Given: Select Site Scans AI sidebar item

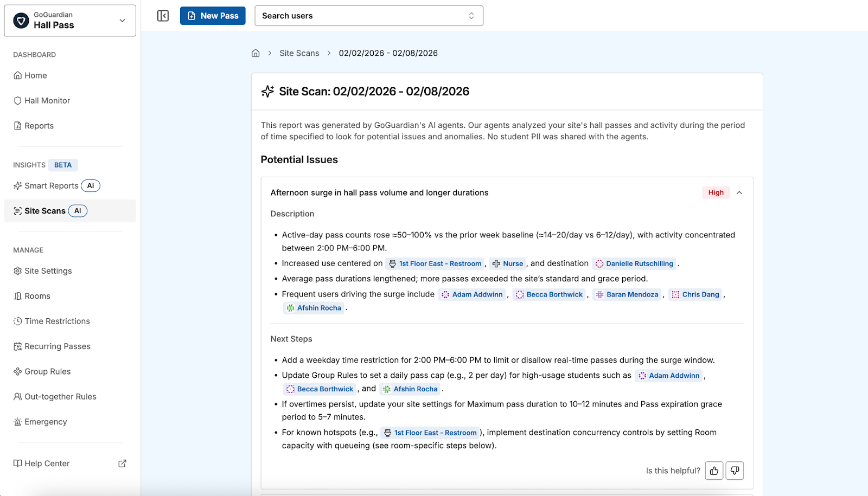Looking at the screenshot, I should point(70,211).
